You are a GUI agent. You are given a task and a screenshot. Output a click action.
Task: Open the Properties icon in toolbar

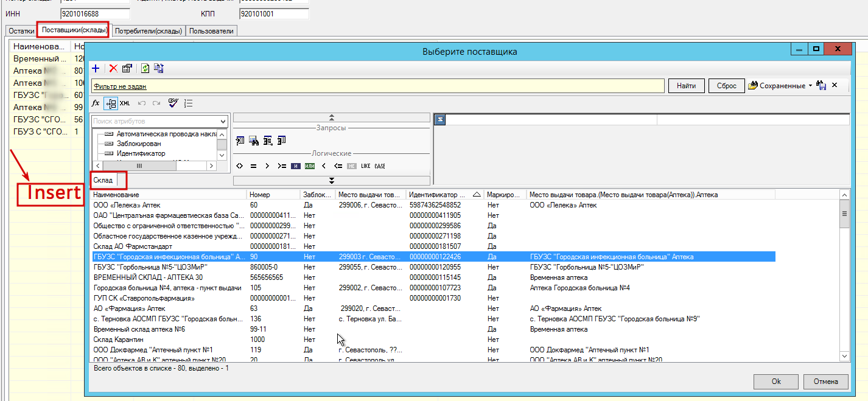127,69
